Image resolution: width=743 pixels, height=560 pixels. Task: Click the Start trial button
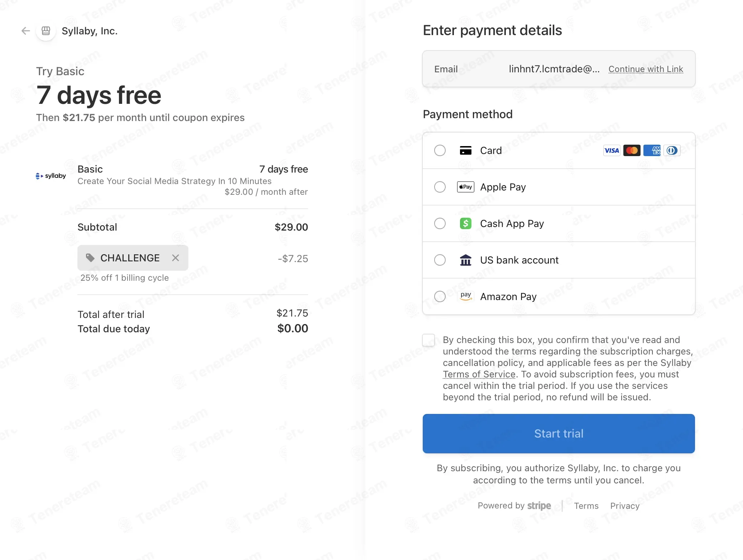pyautogui.click(x=559, y=434)
